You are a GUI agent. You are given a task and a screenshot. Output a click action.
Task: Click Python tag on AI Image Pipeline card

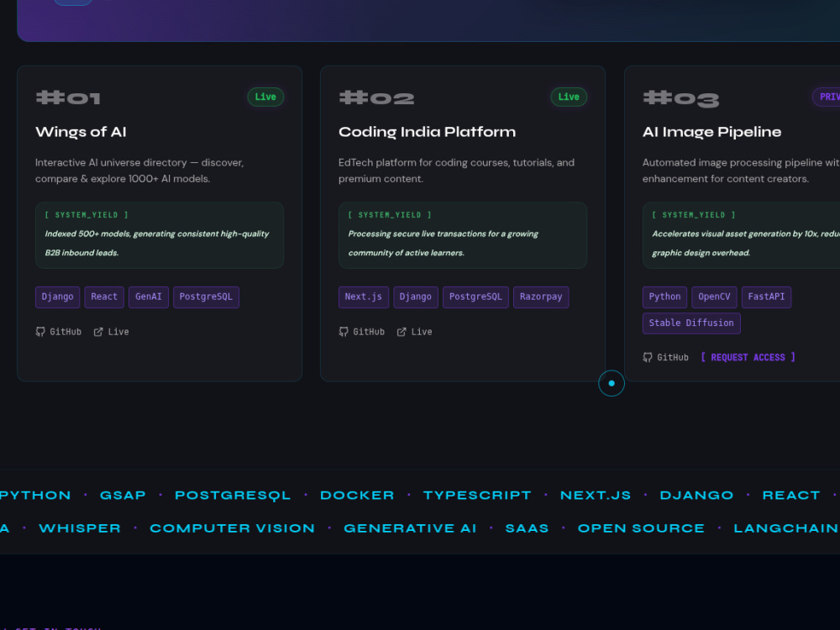point(664,297)
